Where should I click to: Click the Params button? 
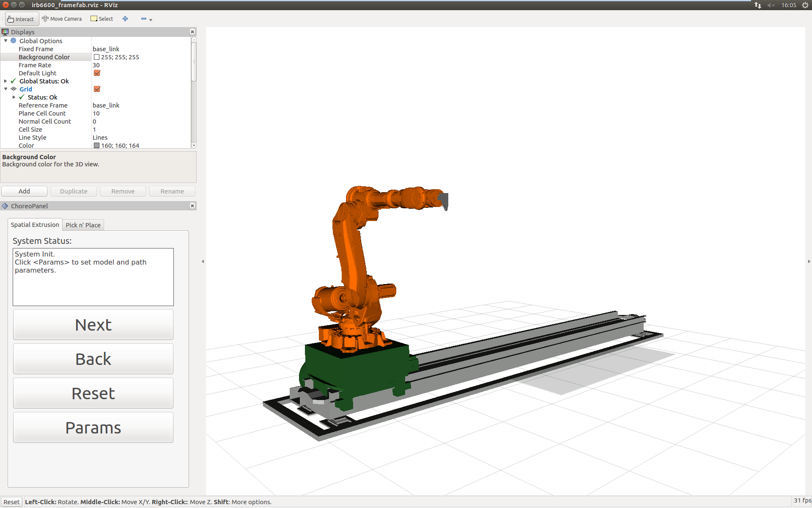point(93,427)
